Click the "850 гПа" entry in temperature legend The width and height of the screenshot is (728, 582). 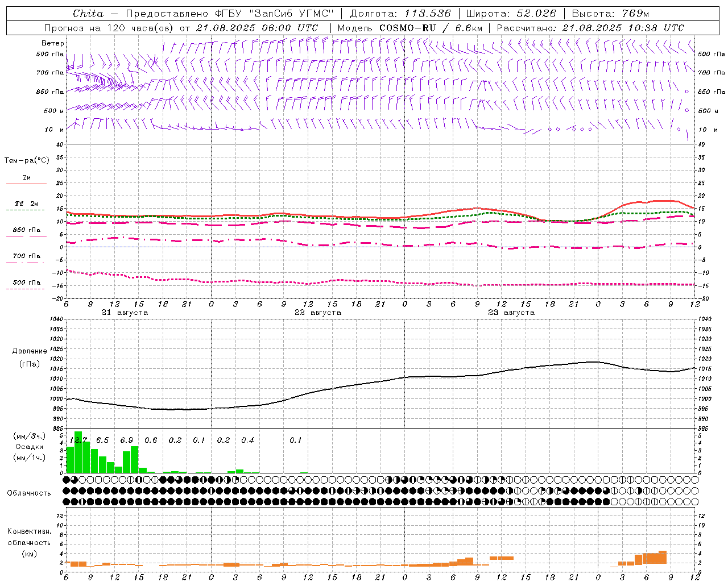(27, 230)
